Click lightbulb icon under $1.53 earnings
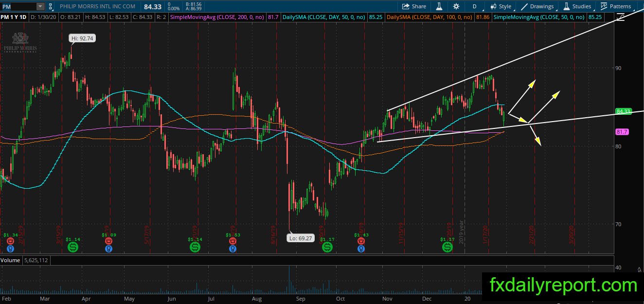Image resolution: width=644 pixels, height=304 pixels. click(x=233, y=249)
